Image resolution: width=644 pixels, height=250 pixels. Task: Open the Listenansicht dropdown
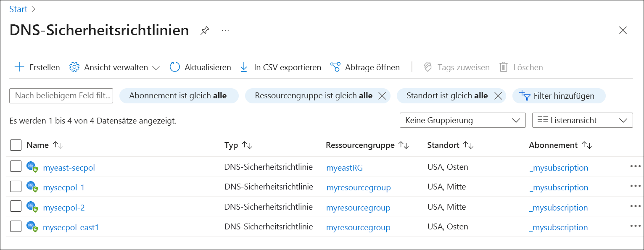[582, 120]
